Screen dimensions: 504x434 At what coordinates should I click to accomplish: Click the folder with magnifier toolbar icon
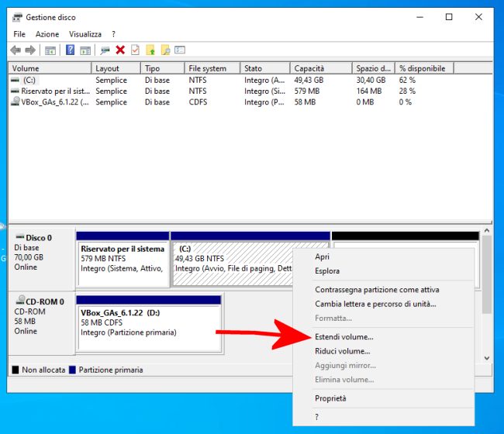(165, 50)
